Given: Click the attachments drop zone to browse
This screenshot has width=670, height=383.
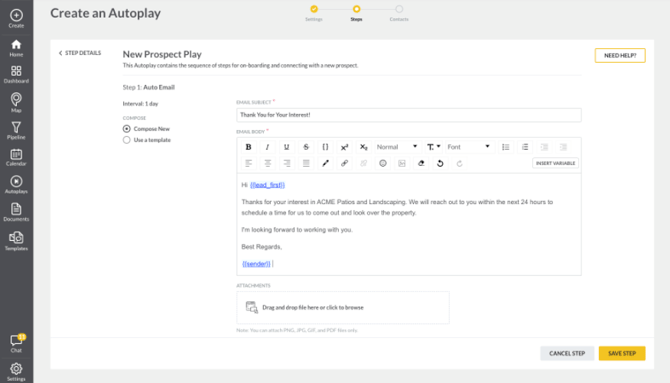Looking at the screenshot, I should click(343, 308).
